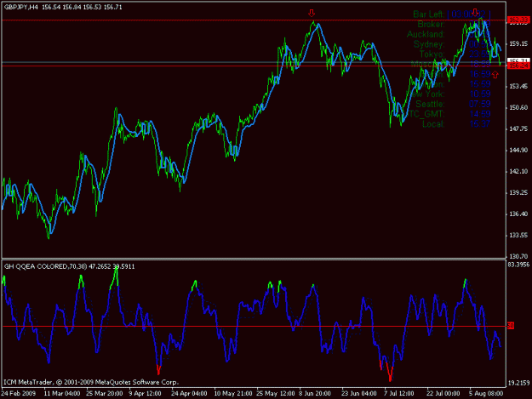Click the 139.25 price axis label

[518, 192]
